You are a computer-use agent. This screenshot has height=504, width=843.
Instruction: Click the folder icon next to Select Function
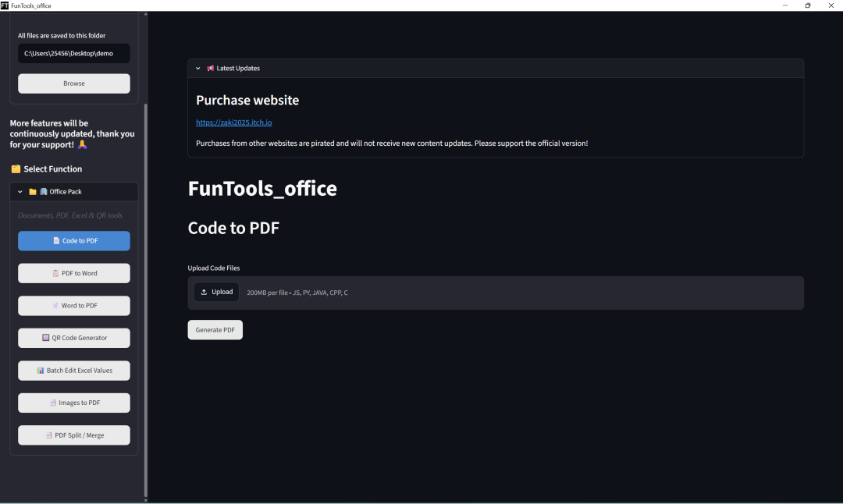[16, 169]
